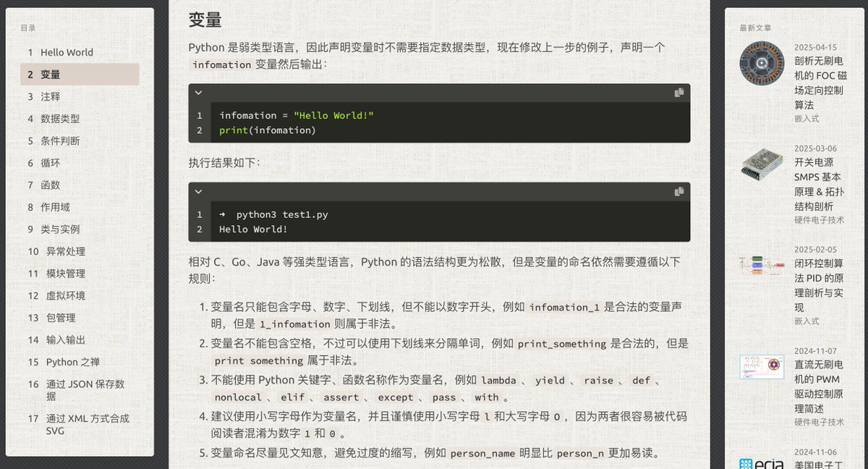Collapse the infomation code block chevron
The width and height of the screenshot is (868, 469).
pos(198,93)
